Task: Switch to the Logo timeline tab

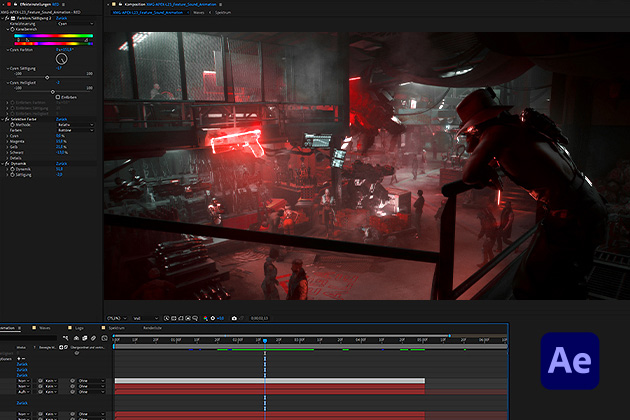Action: pyautogui.click(x=79, y=328)
